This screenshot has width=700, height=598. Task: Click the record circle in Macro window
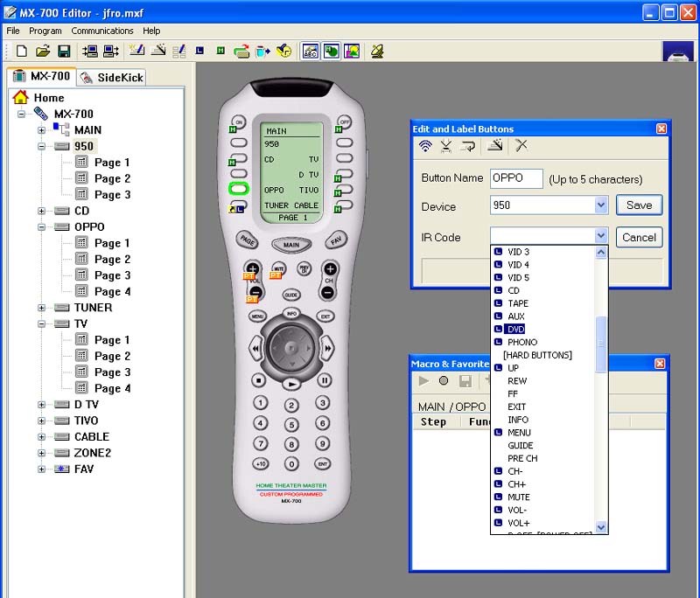(444, 380)
